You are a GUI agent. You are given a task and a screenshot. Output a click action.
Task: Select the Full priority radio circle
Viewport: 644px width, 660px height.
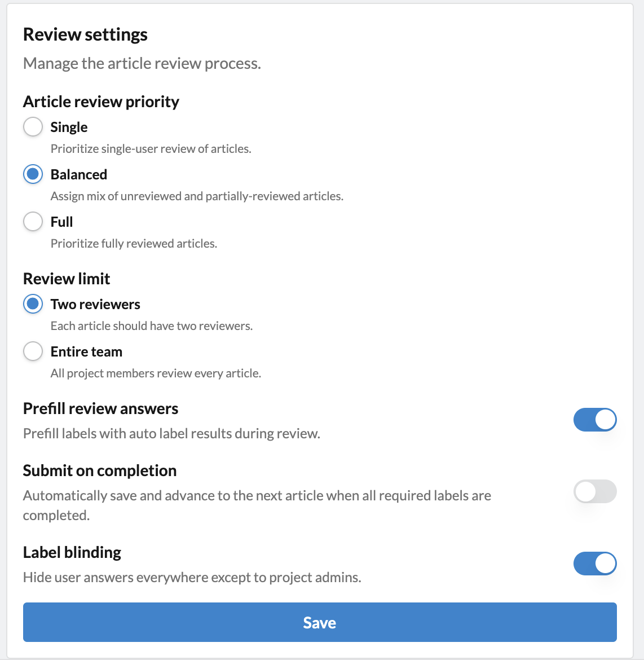pyautogui.click(x=33, y=221)
